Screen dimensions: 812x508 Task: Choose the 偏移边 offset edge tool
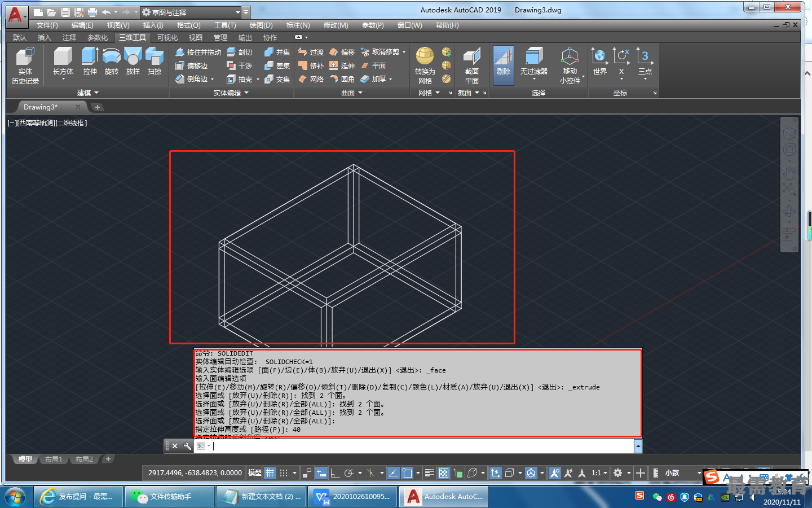[x=192, y=65]
